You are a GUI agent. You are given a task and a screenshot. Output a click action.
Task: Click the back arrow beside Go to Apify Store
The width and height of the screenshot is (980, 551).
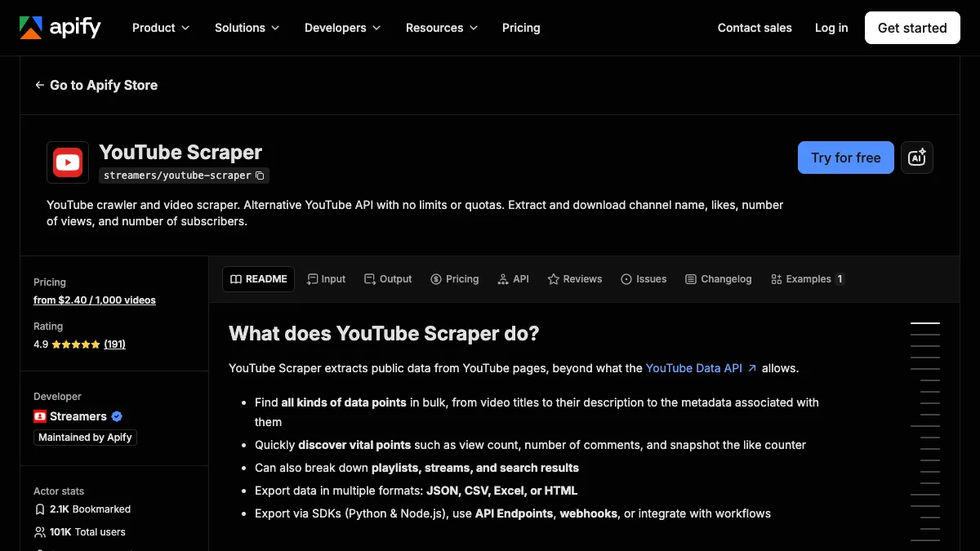pos(39,85)
